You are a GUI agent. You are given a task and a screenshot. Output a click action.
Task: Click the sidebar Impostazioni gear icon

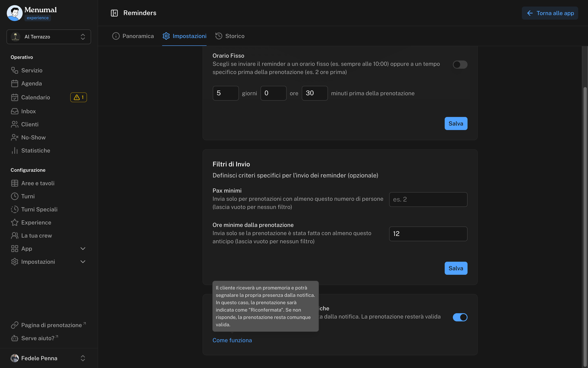tap(15, 262)
